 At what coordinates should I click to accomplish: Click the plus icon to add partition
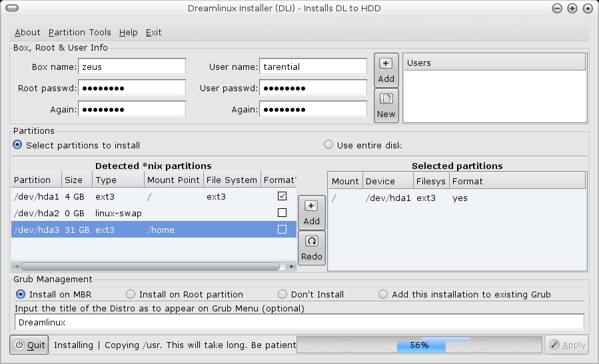311,206
